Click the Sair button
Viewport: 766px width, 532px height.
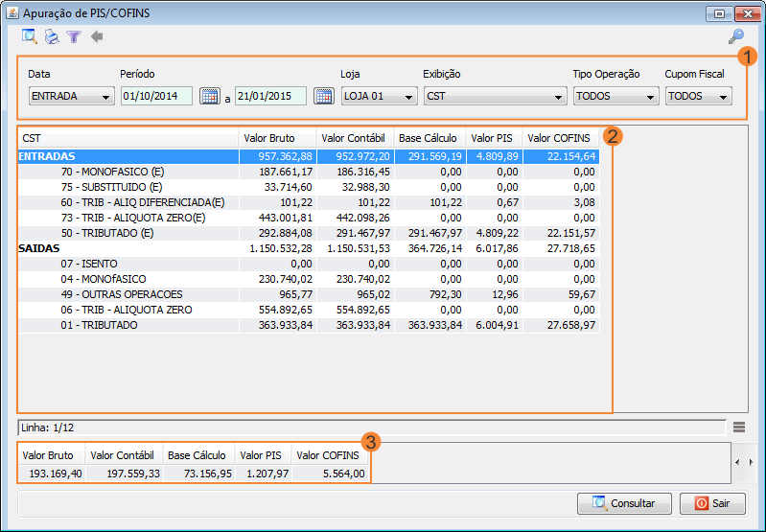coord(712,503)
